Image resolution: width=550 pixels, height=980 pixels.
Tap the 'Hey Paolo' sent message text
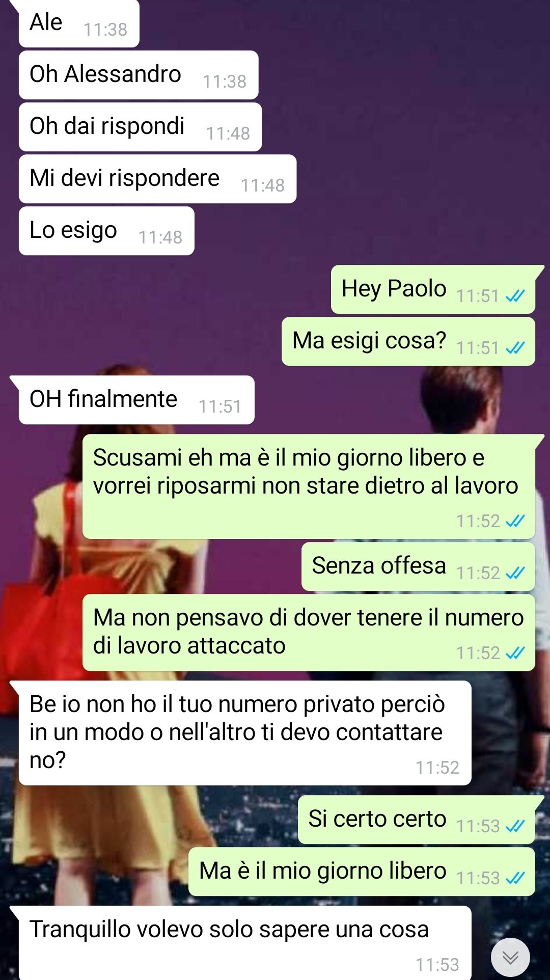click(x=394, y=289)
